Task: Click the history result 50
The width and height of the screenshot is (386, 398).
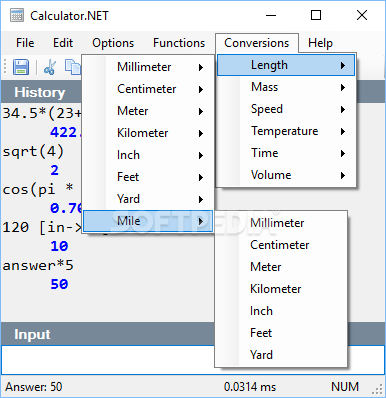Action: click(59, 284)
